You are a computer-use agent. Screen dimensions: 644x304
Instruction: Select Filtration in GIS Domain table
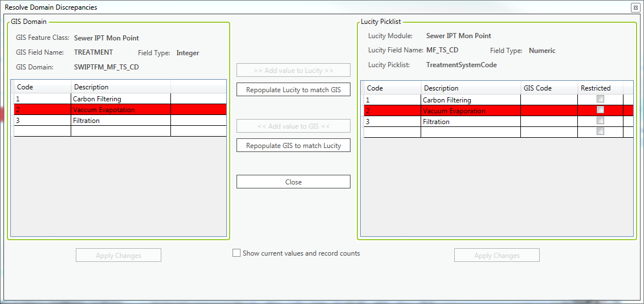(120, 121)
